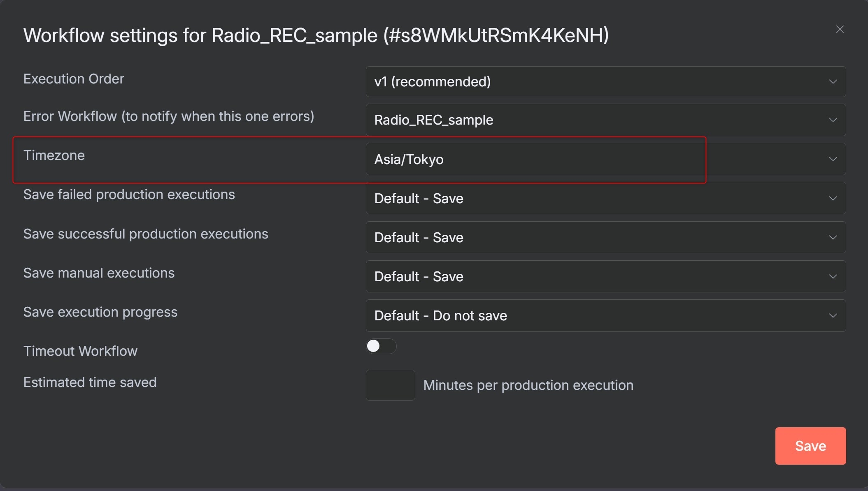Click the Estimated time saved minutes input
The height and width of the screenshot is (491, 868).
pos(390,385)
